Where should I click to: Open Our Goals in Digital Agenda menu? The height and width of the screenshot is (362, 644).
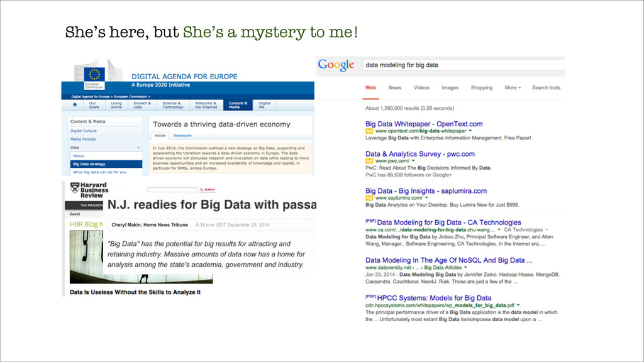pos(94,105)
